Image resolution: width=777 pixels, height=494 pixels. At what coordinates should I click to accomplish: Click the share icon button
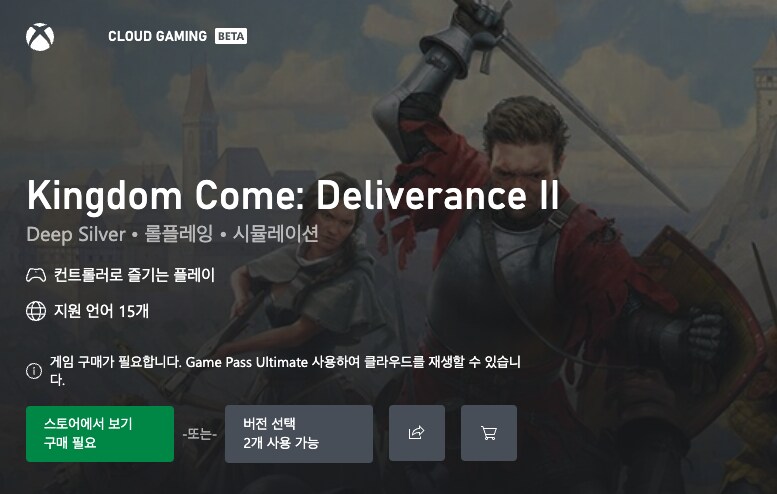coord(417,433)
